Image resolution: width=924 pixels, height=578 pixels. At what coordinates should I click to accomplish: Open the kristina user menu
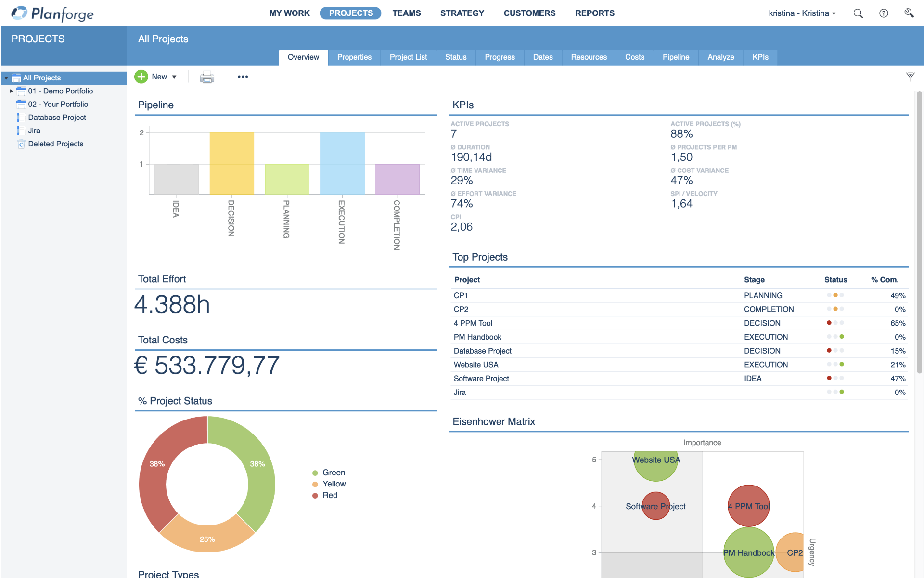pos(801,13)
